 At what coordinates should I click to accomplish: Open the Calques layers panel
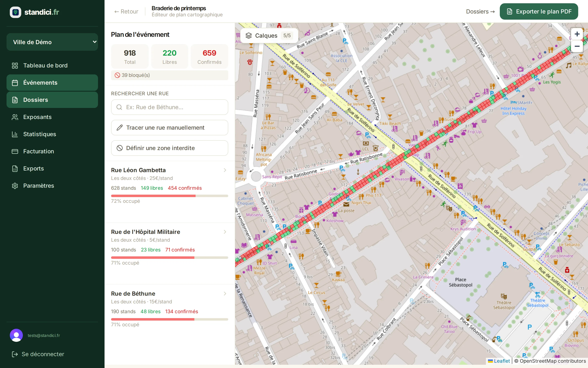(269, 36)
